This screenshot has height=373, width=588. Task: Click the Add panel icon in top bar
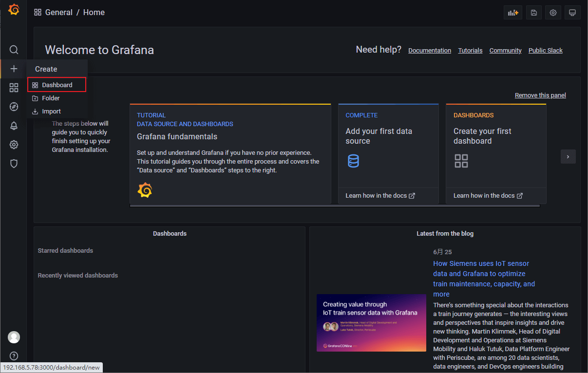click(513, 13)
